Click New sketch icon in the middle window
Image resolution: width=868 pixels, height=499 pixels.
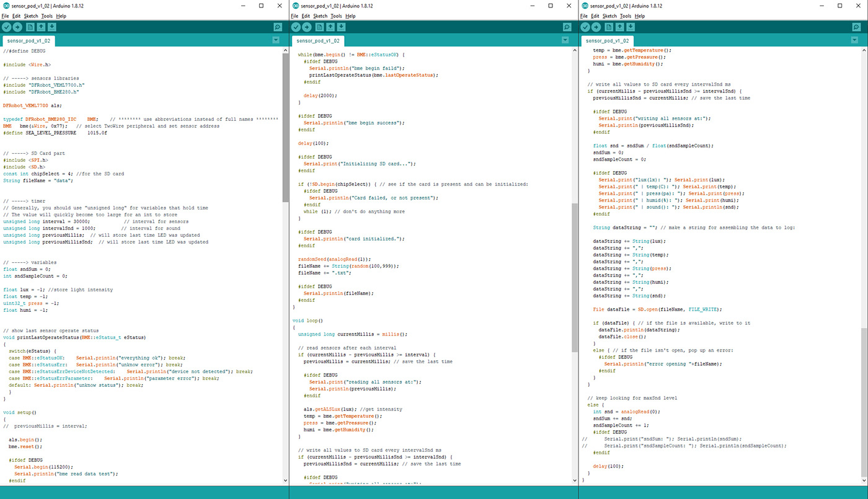pyautogui.click(x=319, y=27)
